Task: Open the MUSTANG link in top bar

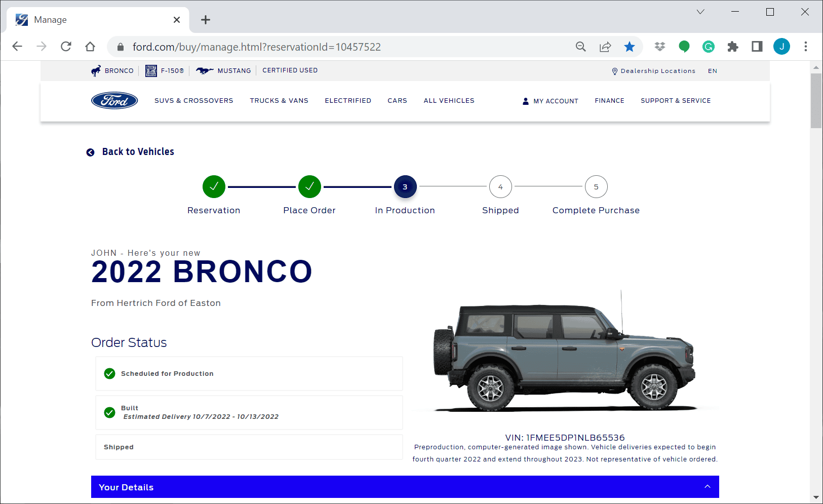Action: tap(234, 71)
